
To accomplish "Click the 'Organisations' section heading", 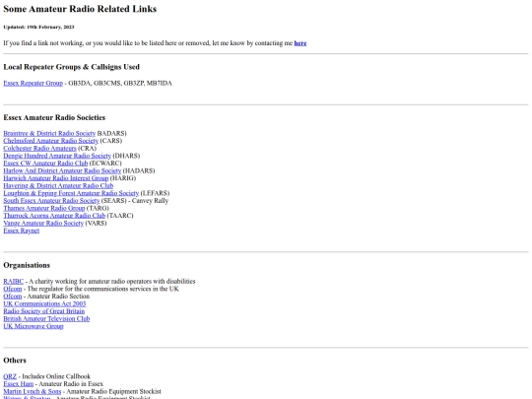I will tap(27, 265).
